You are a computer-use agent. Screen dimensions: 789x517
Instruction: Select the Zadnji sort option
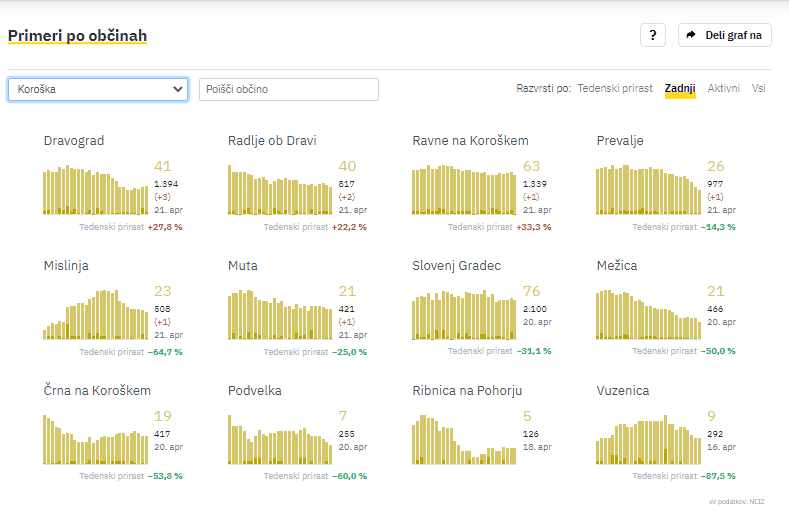(680, 88)
